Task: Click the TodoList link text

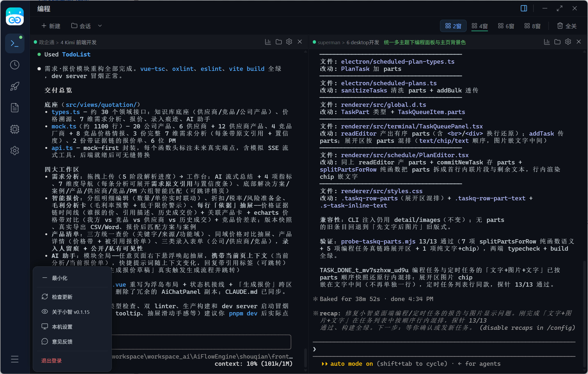Action: 76,54
